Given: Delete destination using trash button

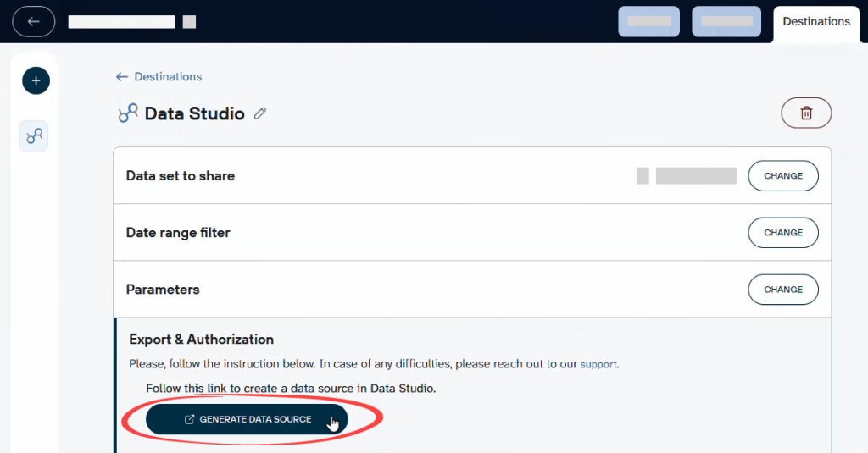Looking at the screenshot, I should [x=806, y=113].
